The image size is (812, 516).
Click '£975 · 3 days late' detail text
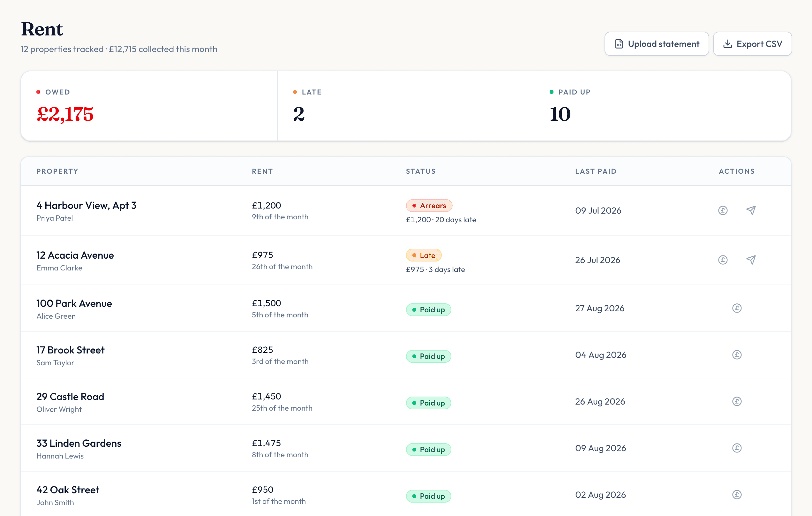click(x=435, y=269)
